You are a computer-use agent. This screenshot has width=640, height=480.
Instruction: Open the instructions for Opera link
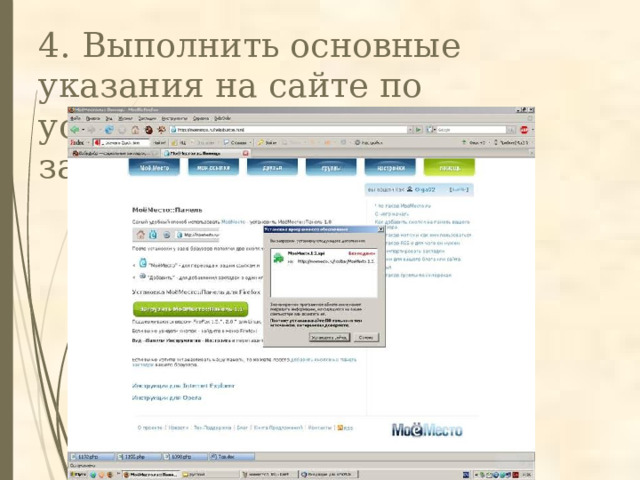[x=167, y=398]
